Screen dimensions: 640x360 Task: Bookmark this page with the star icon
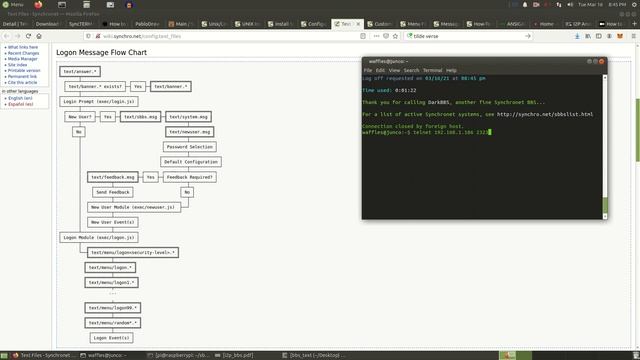point(395,36)
